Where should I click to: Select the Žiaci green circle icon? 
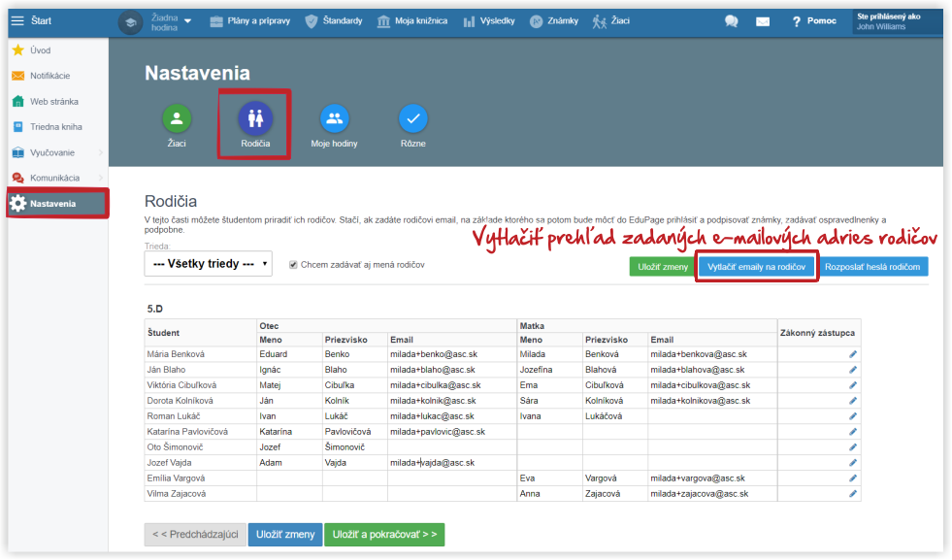(177, 118)
